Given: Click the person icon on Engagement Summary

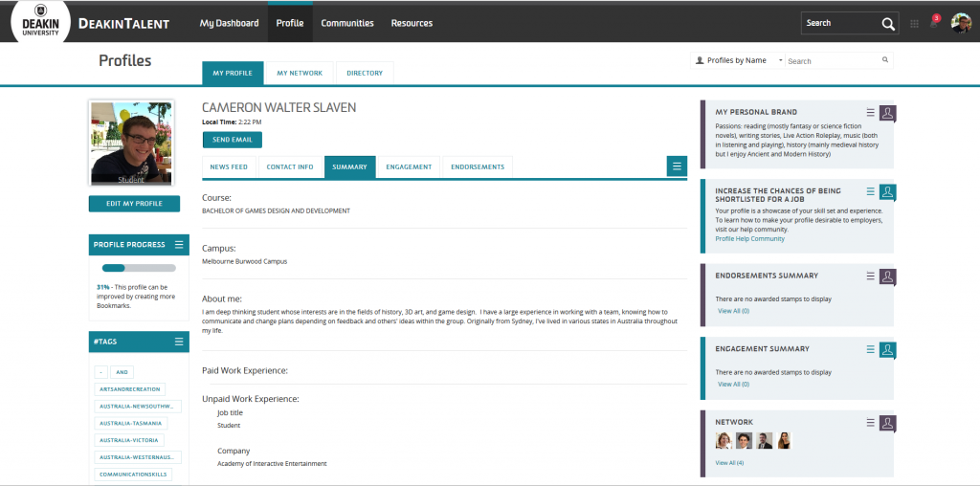Looking at the screenshot, I should tap(887, 349).
